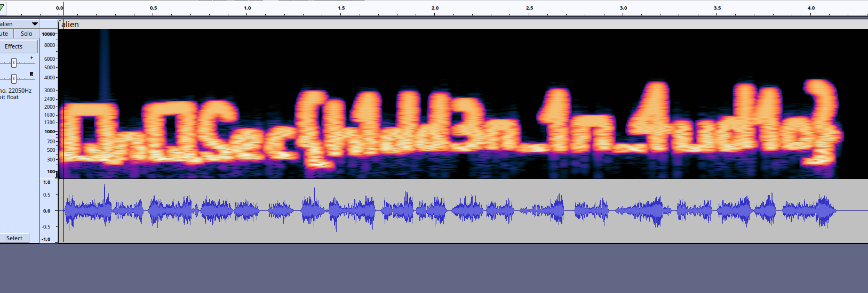This screenshot has height=293, width=868.
Task: Mute the alien track
Action: (x=5, y=34)
